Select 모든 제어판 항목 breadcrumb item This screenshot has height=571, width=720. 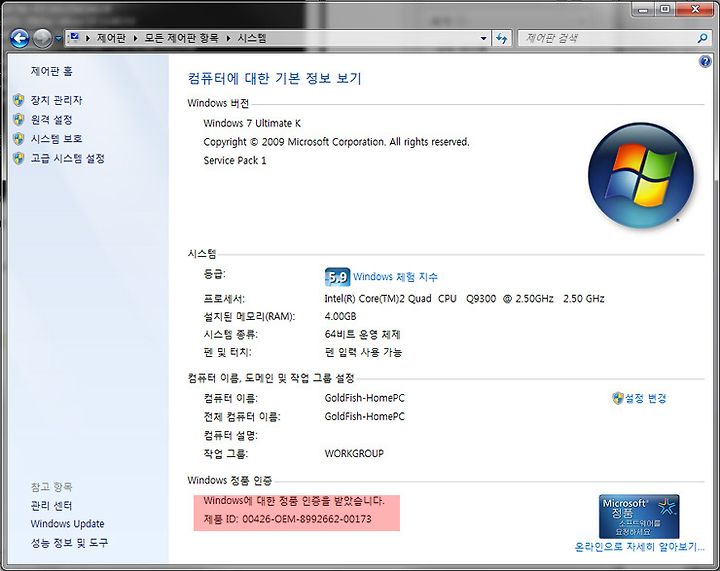tap(181, 38)
